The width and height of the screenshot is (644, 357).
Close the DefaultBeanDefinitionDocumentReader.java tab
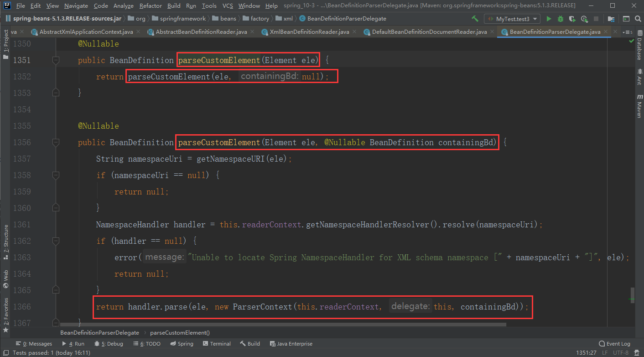pos(491,32)
